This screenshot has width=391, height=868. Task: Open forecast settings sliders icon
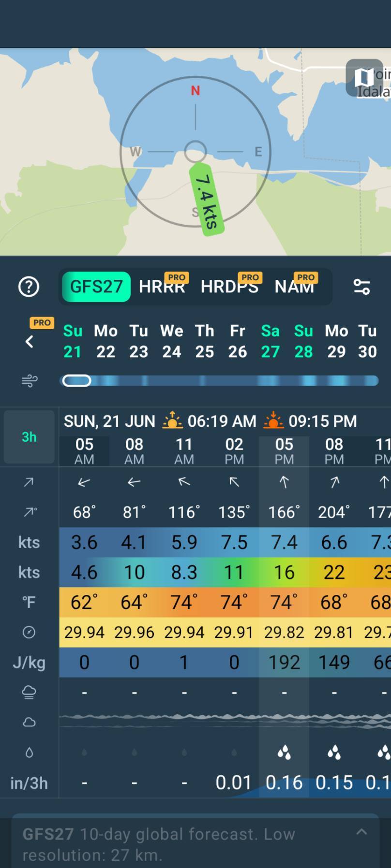click(361, 287)
